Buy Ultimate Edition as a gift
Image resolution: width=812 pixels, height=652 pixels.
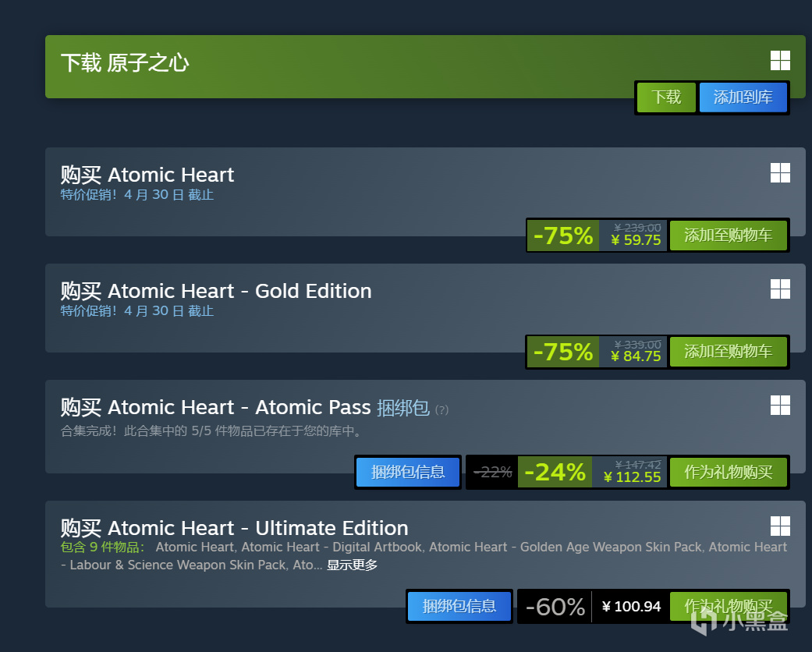coord(728,606)
